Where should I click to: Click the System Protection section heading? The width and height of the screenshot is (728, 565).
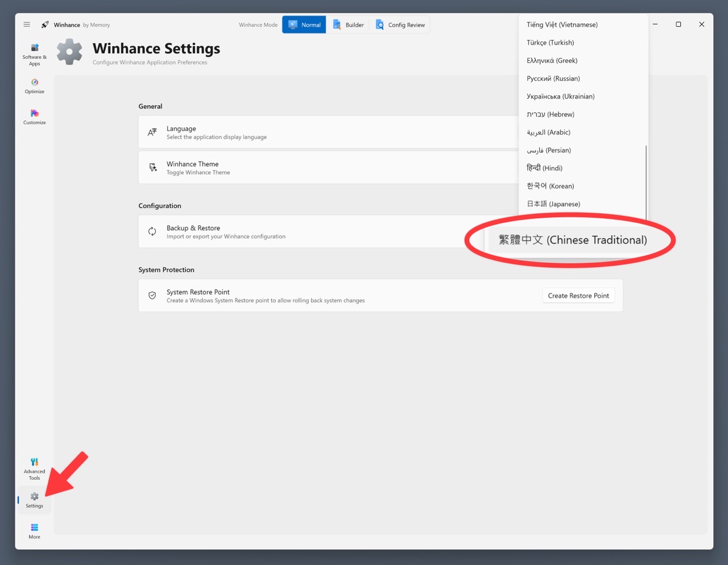tap(167, 270)
